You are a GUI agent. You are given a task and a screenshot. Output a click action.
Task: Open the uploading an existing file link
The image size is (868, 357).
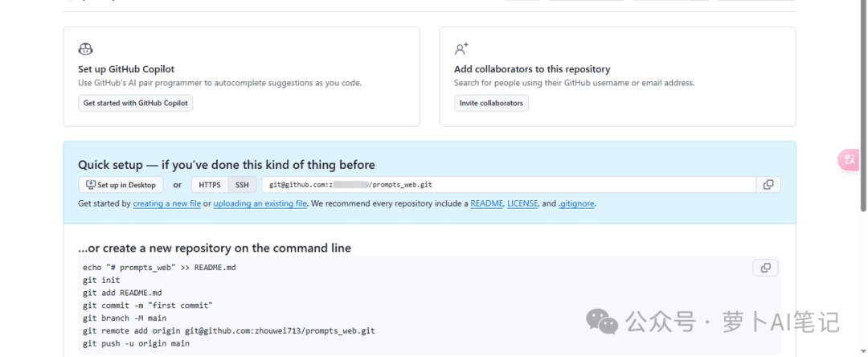pyautogui.click(x=260, y=203)
